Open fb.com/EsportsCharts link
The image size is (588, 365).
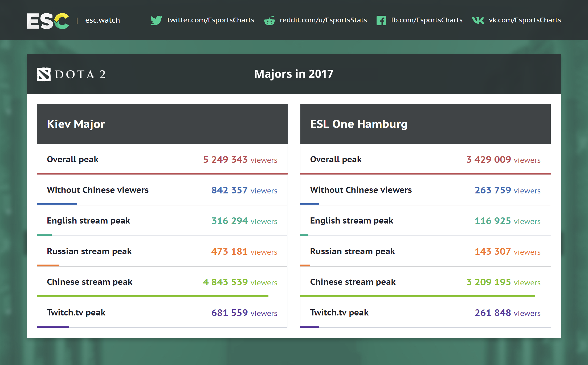[426, 20]
